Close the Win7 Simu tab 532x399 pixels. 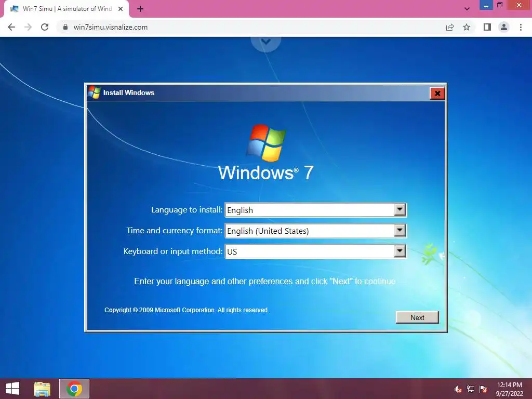click(121, 9)
